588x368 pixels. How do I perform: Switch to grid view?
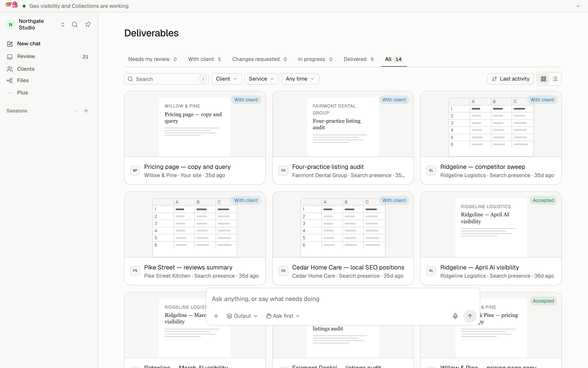543,79
